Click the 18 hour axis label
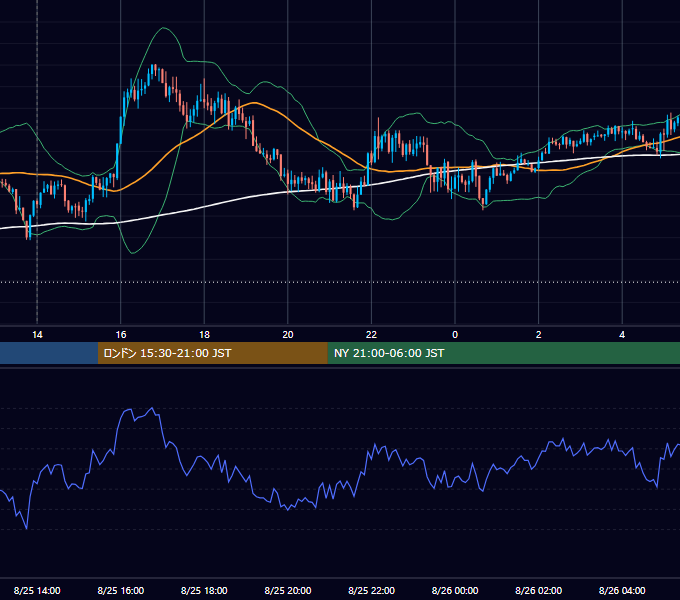Image resolution: width=680 pixels, height=600 pixels. click(x=204, y=335)
